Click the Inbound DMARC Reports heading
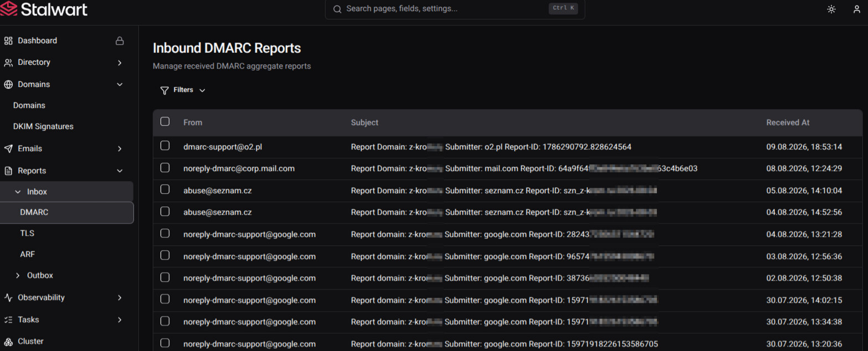 click(227, 48)
